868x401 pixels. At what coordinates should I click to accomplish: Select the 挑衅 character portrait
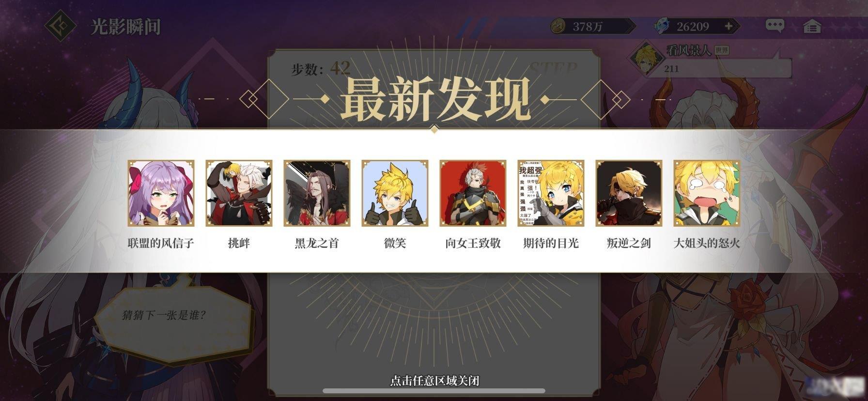point(239,193)
